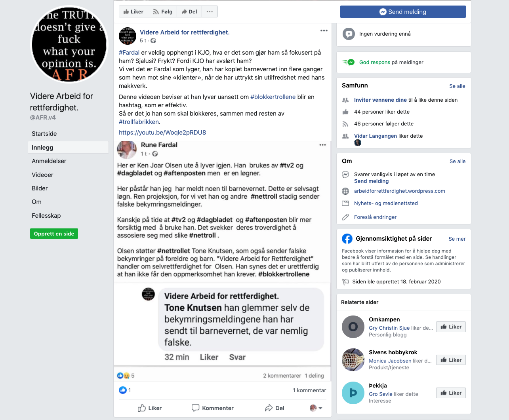
Task: Like the post using the bottom Liker button
Action: (150, 408)
